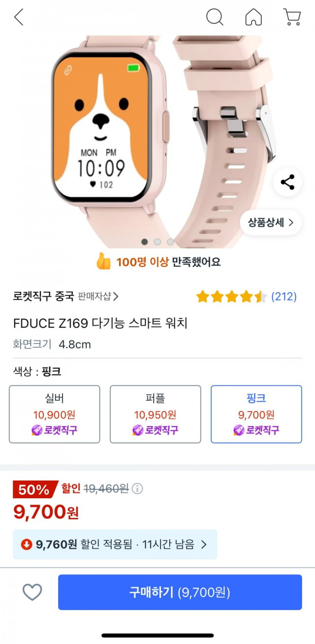Open the (212) reviews count link
This screenshot has height=644, width=315.
(x=284, y=297)
